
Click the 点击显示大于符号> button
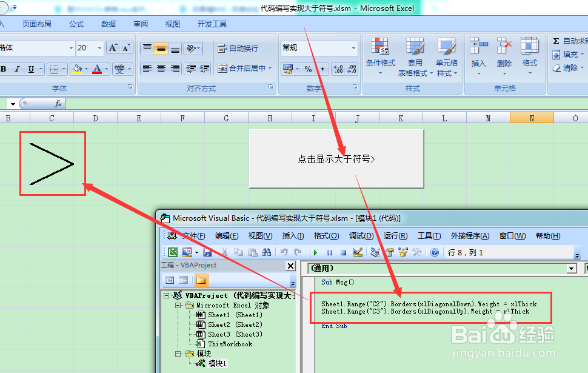coord(336,159)
